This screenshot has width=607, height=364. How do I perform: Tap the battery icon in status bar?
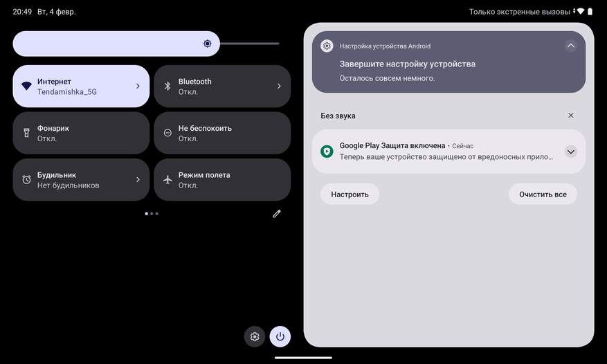click(590, 12)
